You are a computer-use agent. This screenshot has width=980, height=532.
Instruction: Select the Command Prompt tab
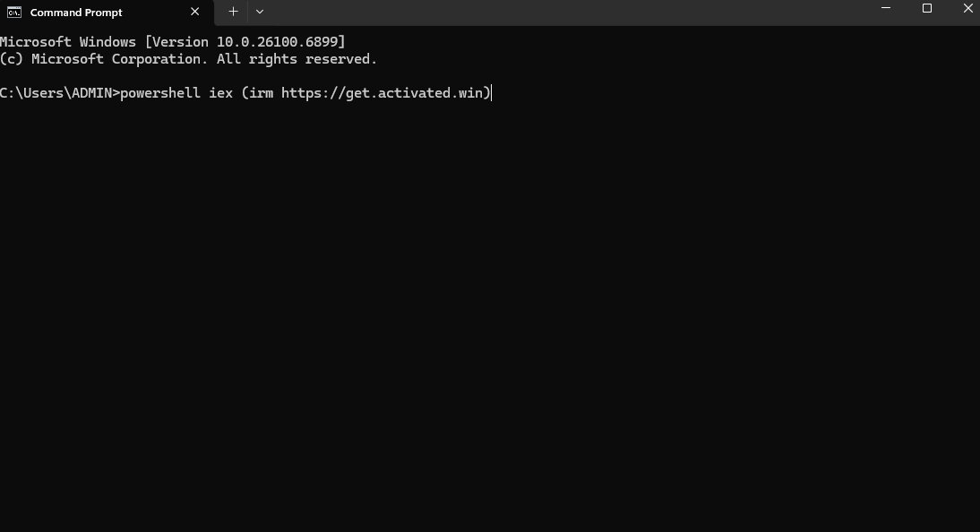pyautogui.click(x=76, y=13)
